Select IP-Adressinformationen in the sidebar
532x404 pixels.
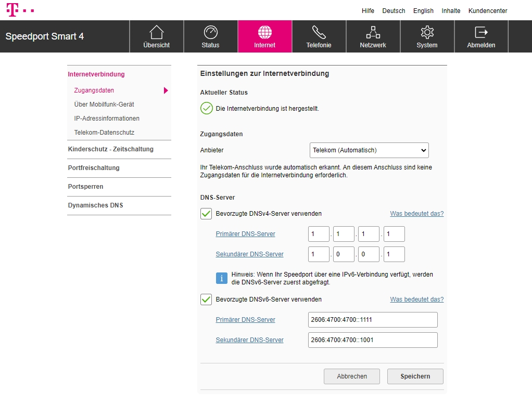107,119
